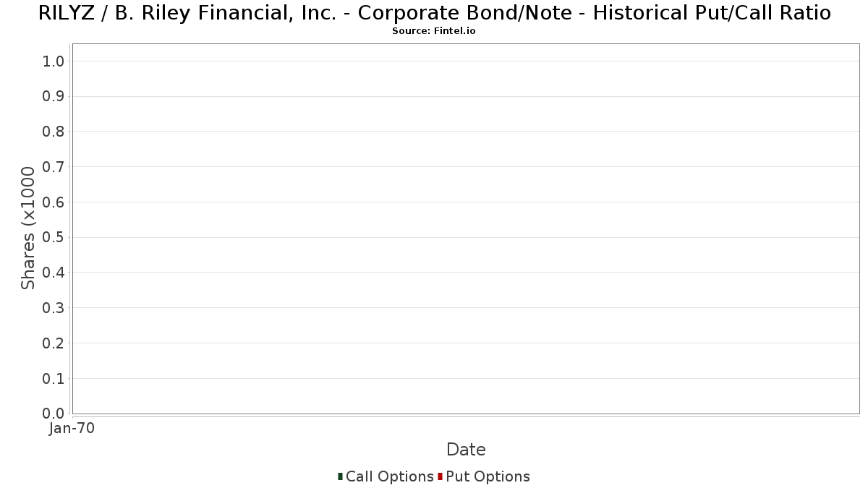This screenshot has width=868, height=488.
Task: Select the 0.8 y-axis tick label
Action: point(54,132)
